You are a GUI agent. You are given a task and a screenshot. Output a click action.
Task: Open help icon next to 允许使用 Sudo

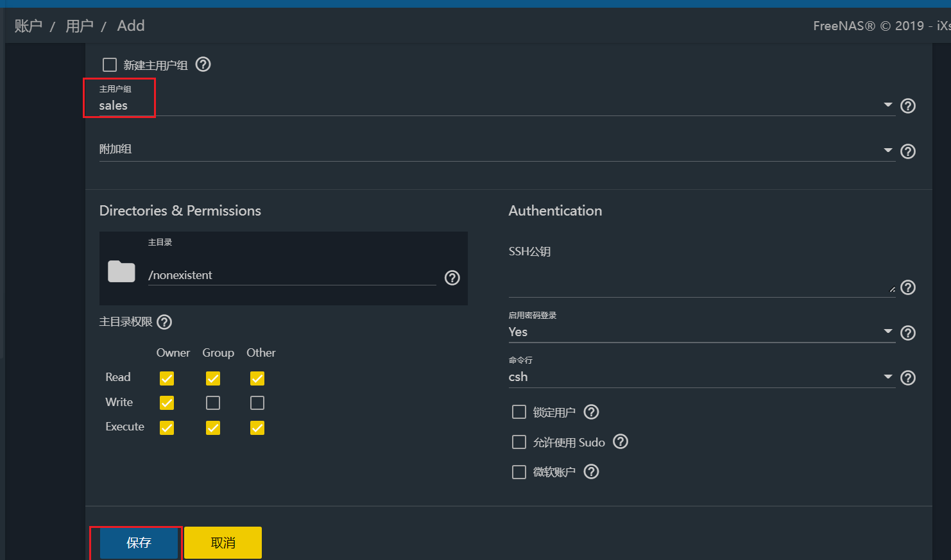click(x=621, y=441)
